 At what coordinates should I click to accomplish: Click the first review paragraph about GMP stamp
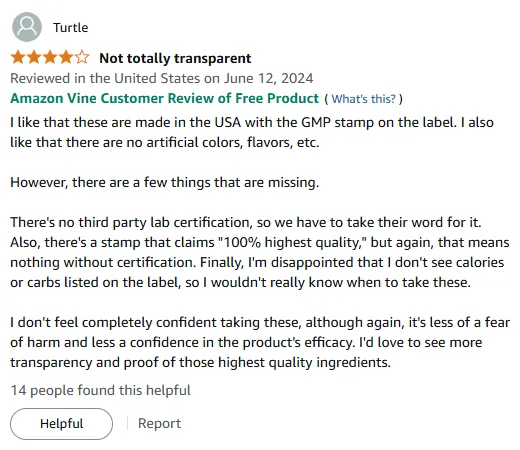252,132
